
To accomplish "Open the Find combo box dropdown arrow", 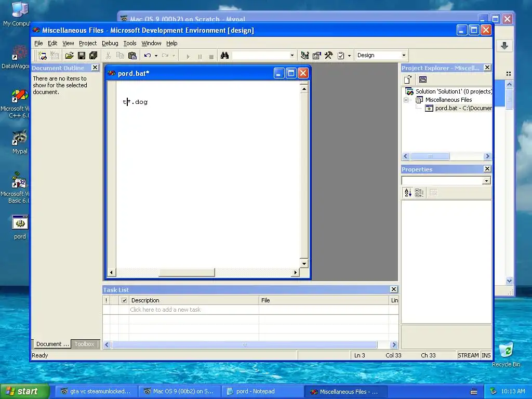I will [x=292, y=55].
